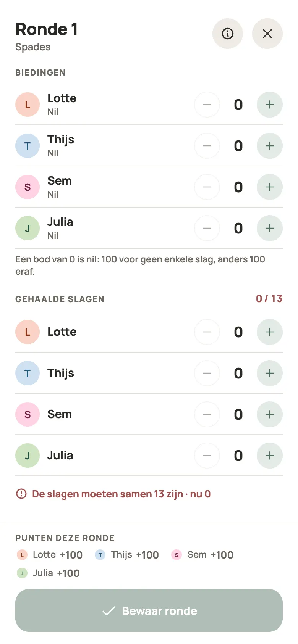Click Lotte's avatar in Biedingen
Screen dimensions: 298x644
(28, 105)
